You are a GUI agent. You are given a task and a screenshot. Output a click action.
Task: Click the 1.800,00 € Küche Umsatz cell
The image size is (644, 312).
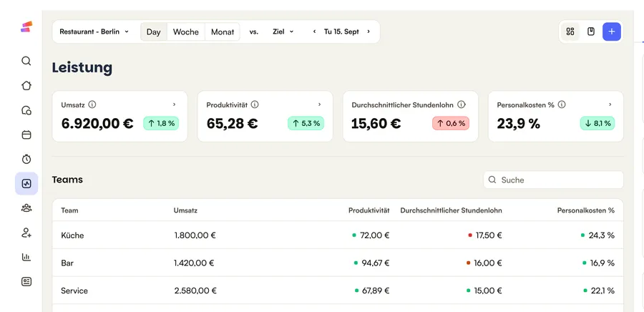click(x=195, y=235)
